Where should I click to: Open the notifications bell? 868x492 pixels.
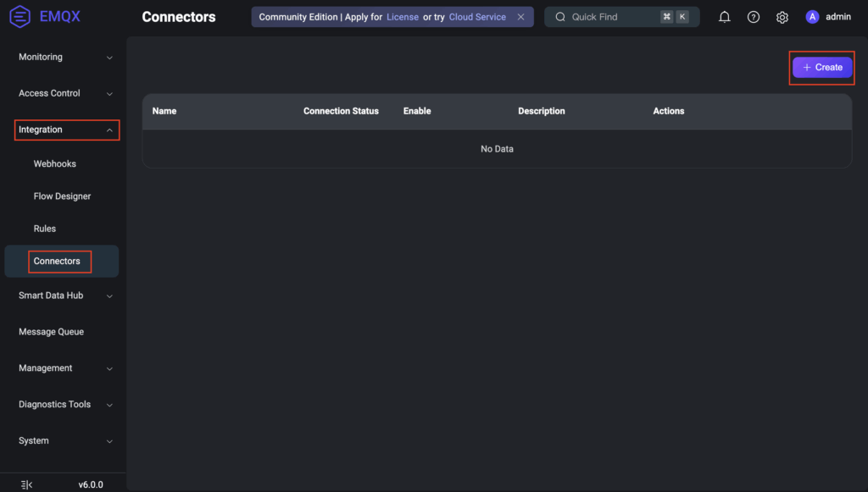tap(724, 17)
